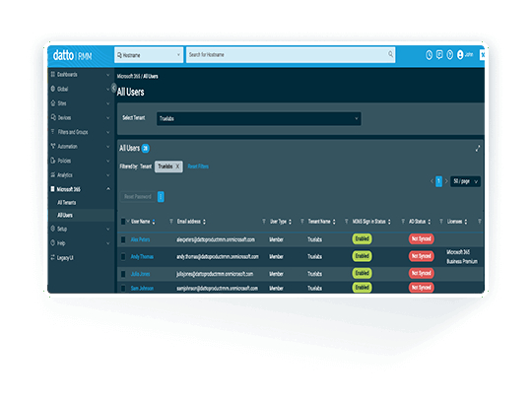Click the Not Synced badge in Andy Thomas row
Viewport: 532px width, 399px height.
click(x=422, y=256)
